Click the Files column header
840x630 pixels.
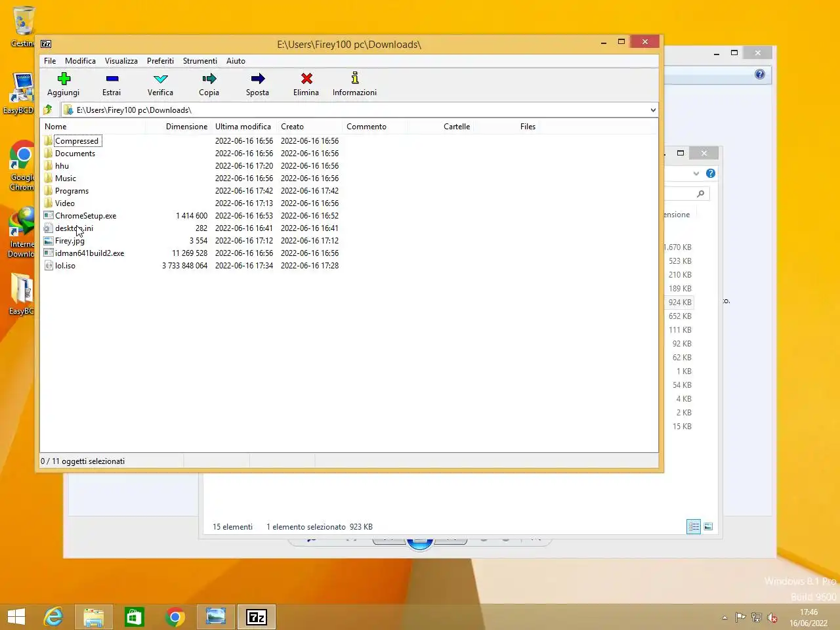[x=506, y=127]
